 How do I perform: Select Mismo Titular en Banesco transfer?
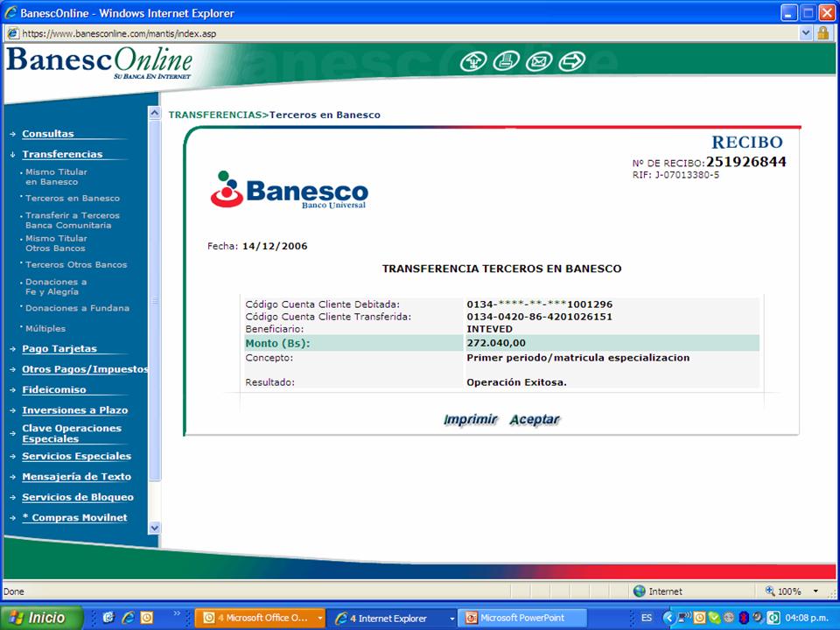56,177
